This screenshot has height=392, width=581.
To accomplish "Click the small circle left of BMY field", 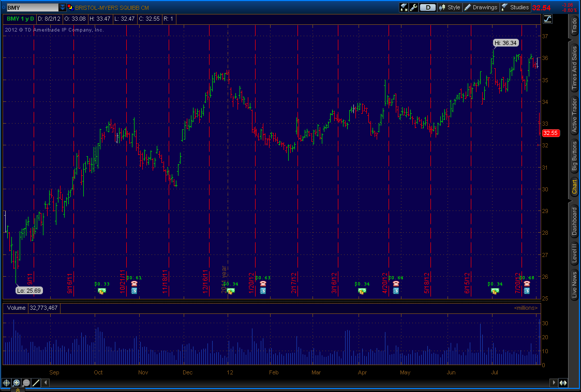I will tap(4, 7).
